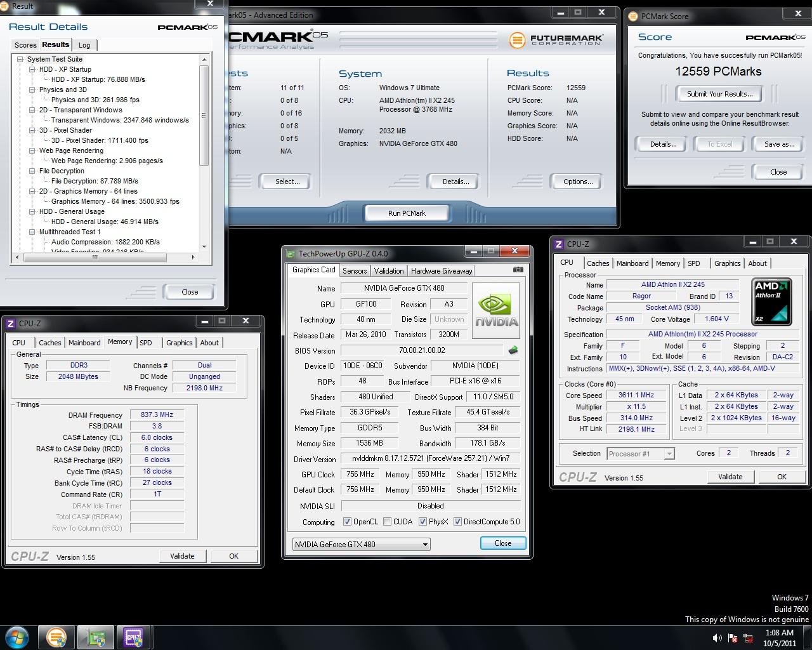Open Validation tab in GPU-Z

(x=389, y=271)
